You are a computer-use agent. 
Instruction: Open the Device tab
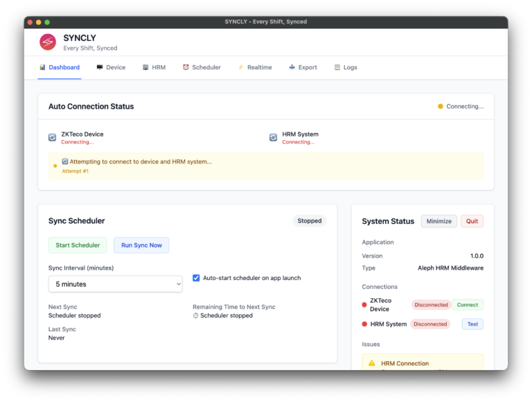pos(111,68)
